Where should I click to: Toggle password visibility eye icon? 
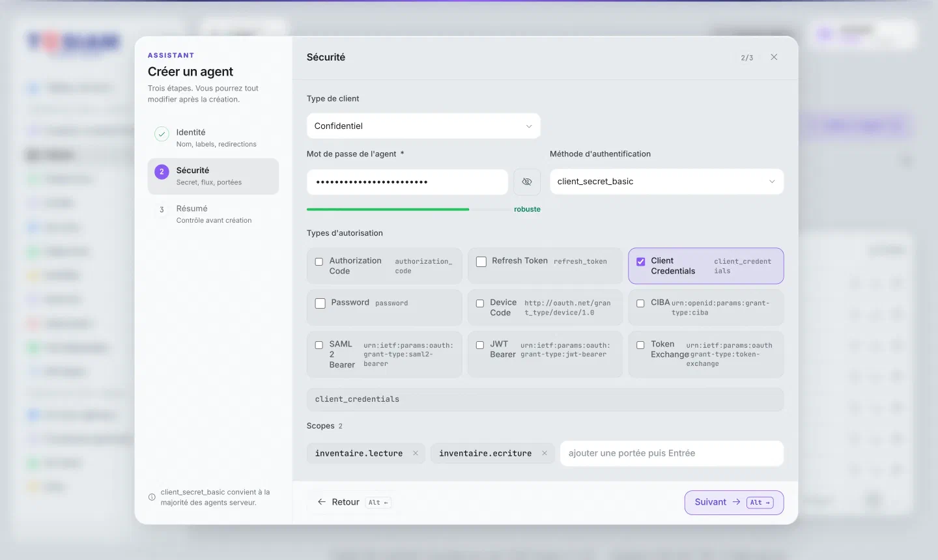(x=527, y=182)
